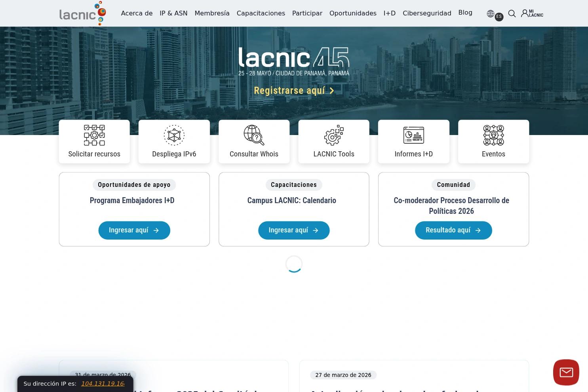Click the Su dirección IP es label
This screenshot has width=588, height=392.
(50, 384)
